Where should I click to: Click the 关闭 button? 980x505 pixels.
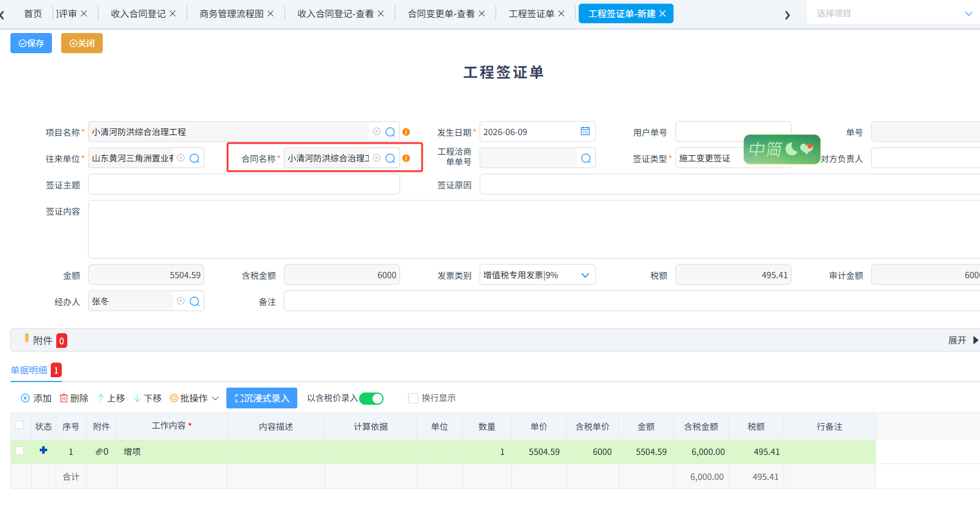pyautogui.click(x=82, y=43)
